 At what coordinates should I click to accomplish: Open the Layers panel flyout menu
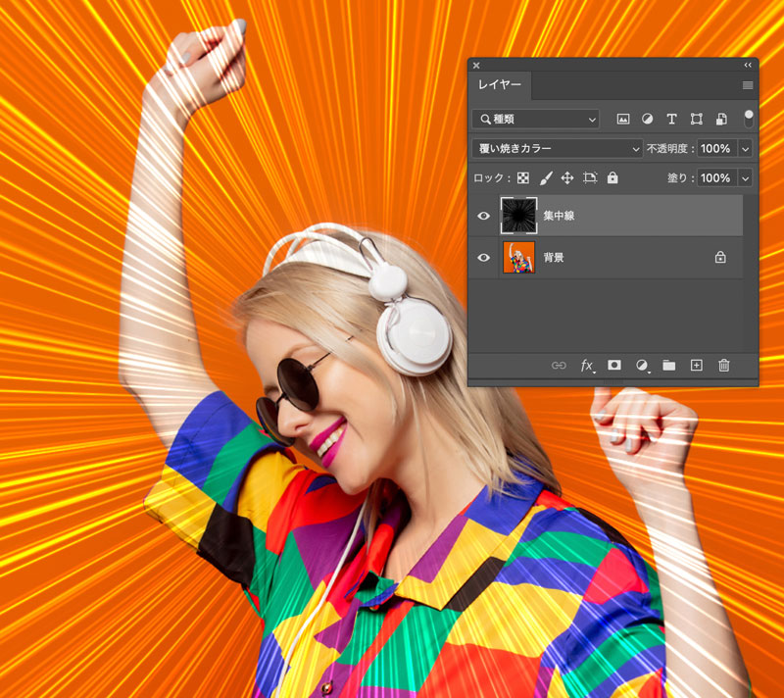click(746, 85)
